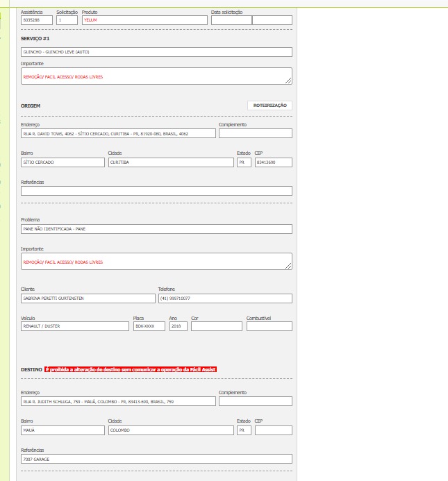
Task: Click the Veículo field showing RENAULT / DUSTER
Action: pyautogui.click(x=75, y=326)
